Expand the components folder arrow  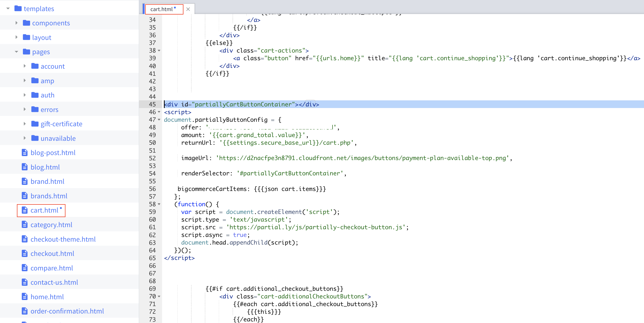[16, 23]
